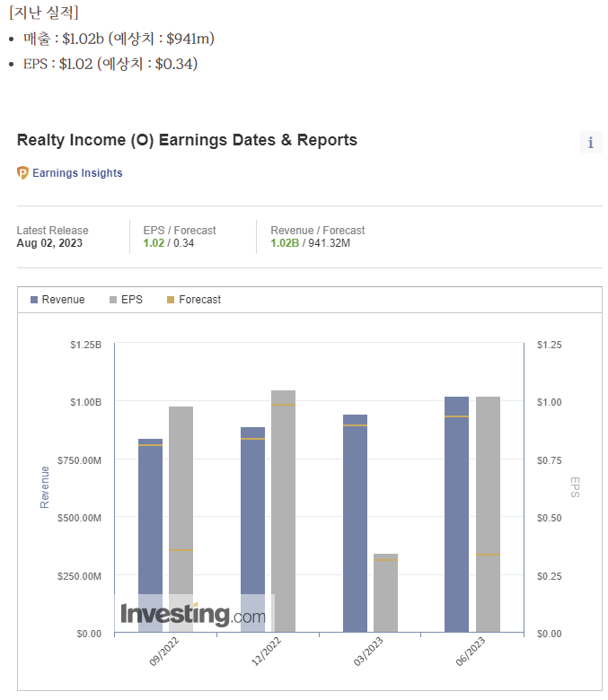Click the 941.32M revenue forecast value
Viewport: 608px width, 700px height.
(x=330, y=243)
